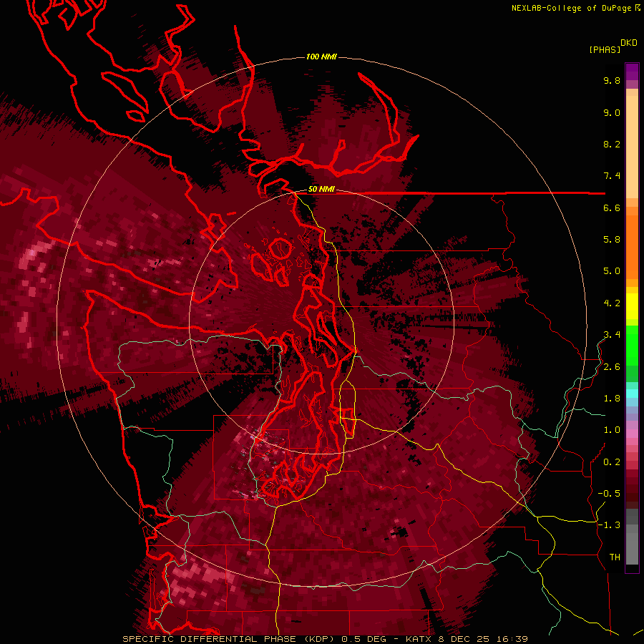Click the DKD label above the color bar
Viewport: 644px width, 644px height.
click(629, 43)
